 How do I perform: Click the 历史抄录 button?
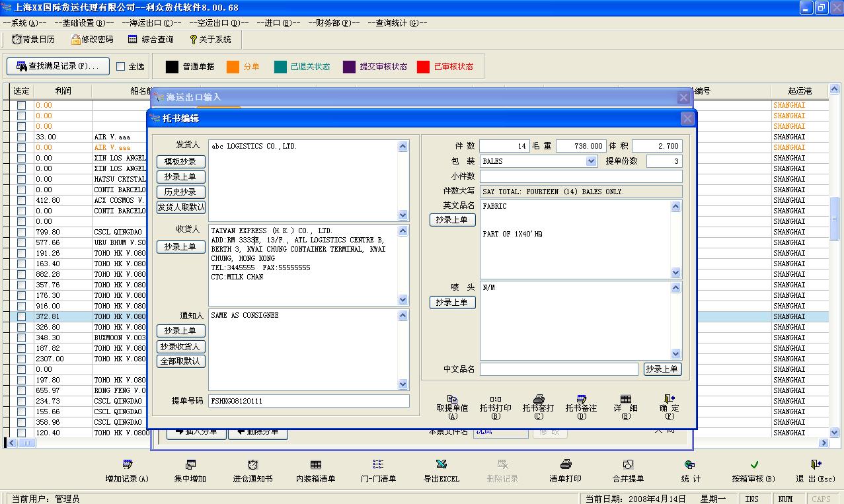tap(180, 192)
